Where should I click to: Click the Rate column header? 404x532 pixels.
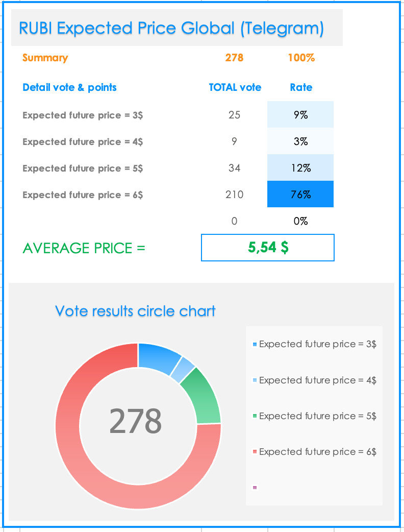301,87
